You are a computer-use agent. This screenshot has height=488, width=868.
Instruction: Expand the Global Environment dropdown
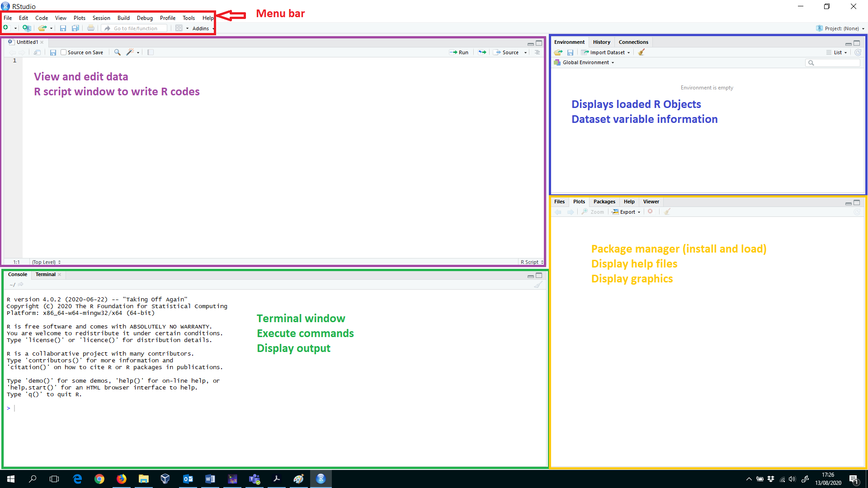pyautogui.click(x=585, y=62)
